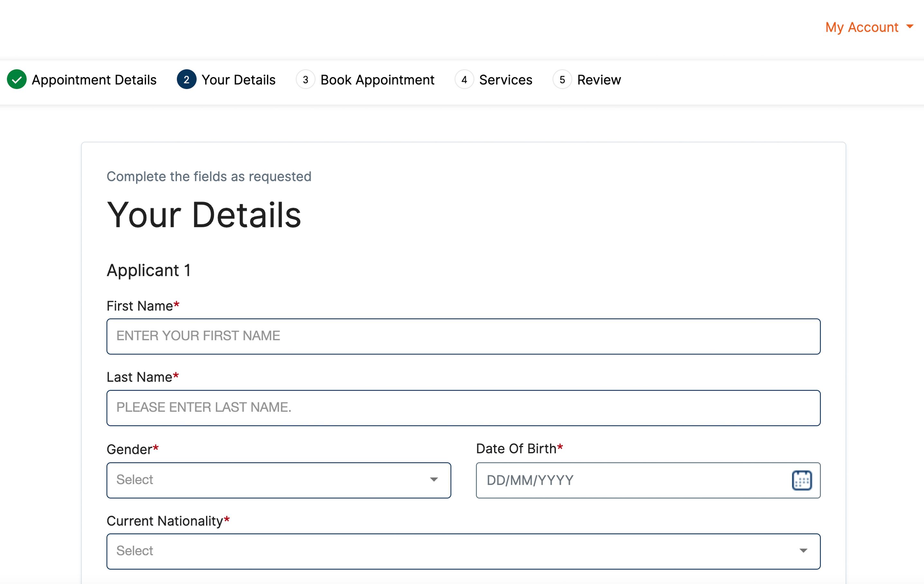Click the Date Of Birth DD/MM/YYYY field
Viewport: 924px width, 584px height.
(x=614, y=480)
